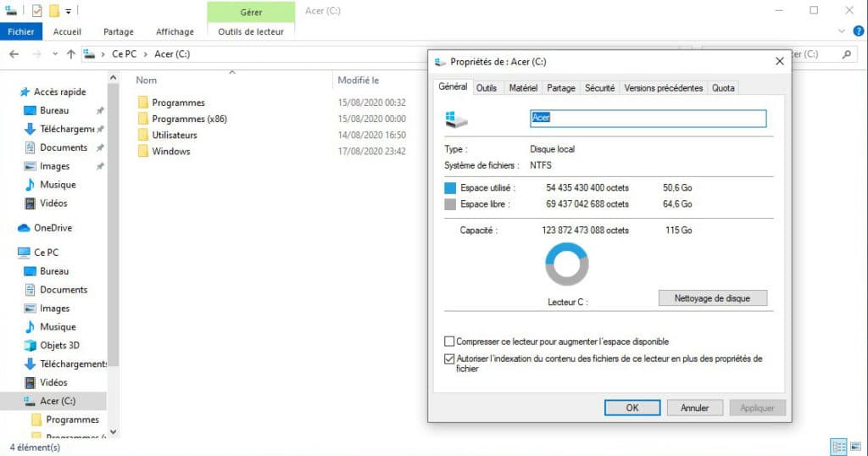Sort files by Nom column header
Viewport: 868px width, 456px height.
click(x=146, y=81)
